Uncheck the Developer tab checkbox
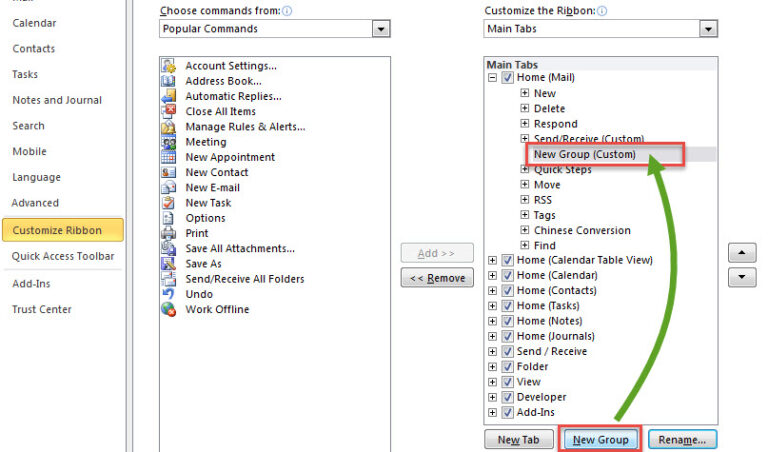The height and width of the screenshot is (452, 768). [x=508, y=397]
